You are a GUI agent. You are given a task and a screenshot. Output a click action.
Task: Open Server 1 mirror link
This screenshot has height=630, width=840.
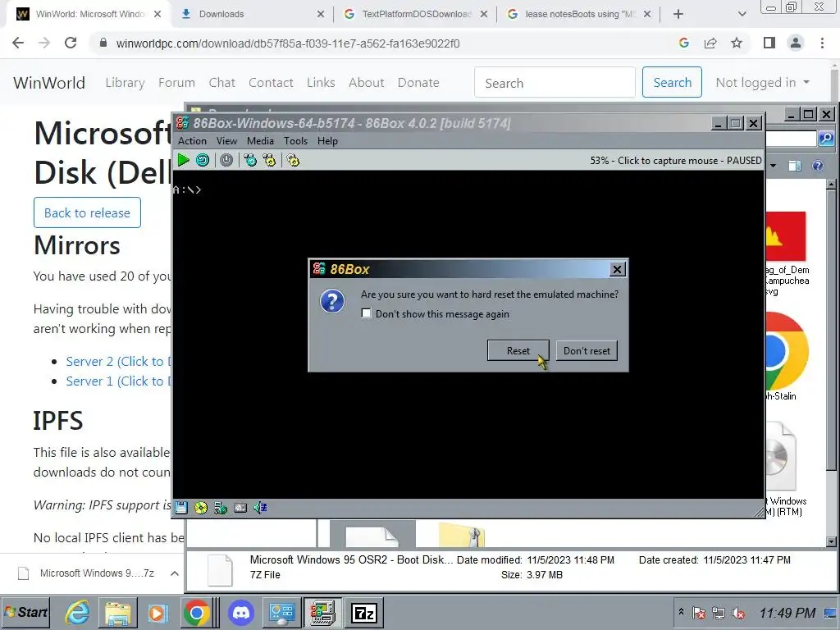coord(118,381)
